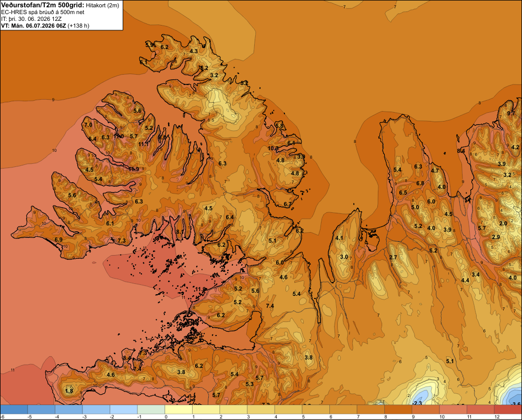The image size is (522, 420).
Task: Click the negative value "-2.3" on the glacier
Action: point(417,403)
